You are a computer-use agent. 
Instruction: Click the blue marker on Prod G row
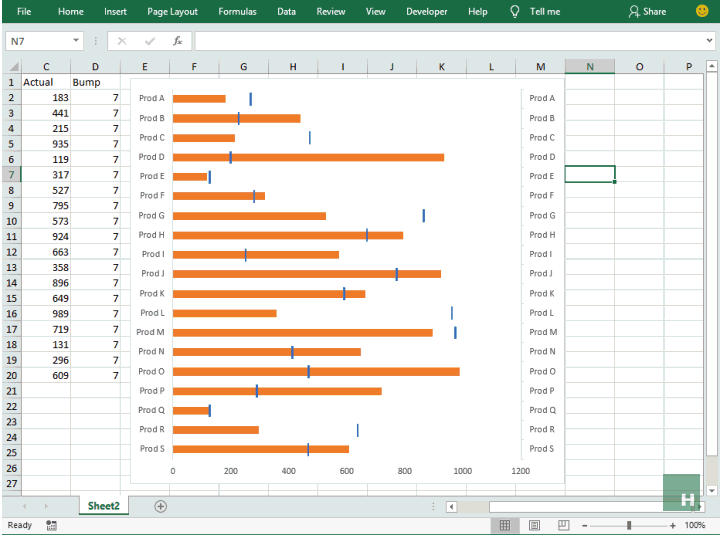[x=423, y=215]
